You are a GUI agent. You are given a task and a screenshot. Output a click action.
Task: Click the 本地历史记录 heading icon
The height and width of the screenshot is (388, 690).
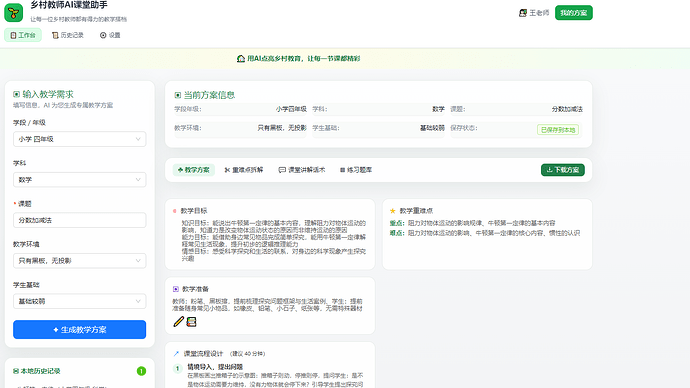[16, 371]
